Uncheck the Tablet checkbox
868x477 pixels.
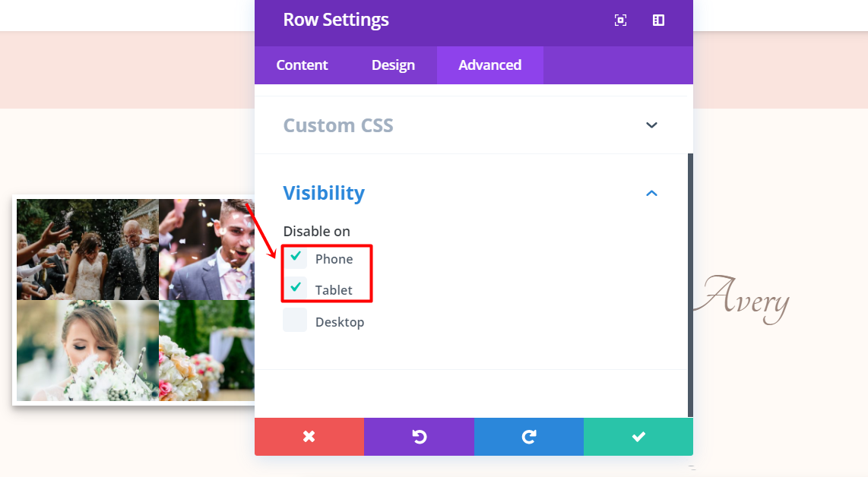pos(296,289)
